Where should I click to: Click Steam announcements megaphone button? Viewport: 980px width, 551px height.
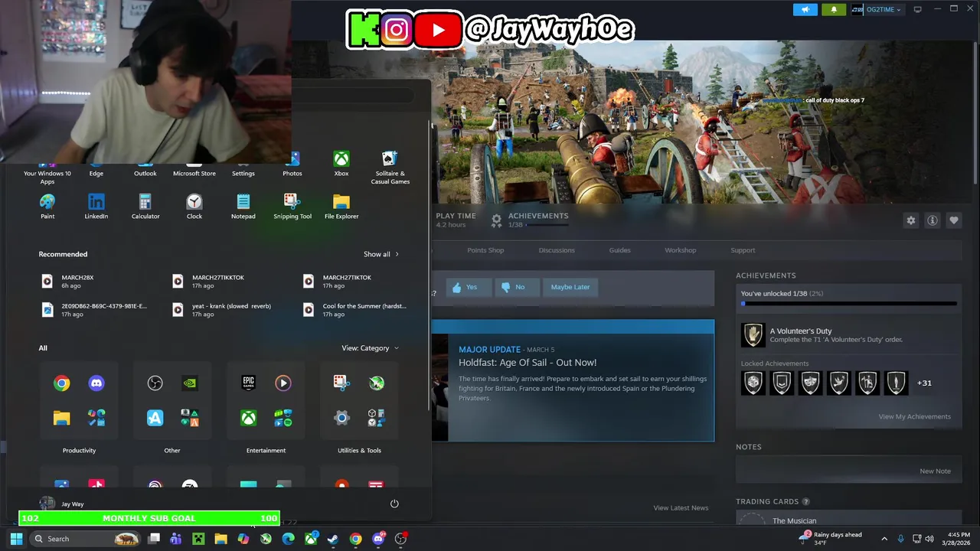click(805, 9)
